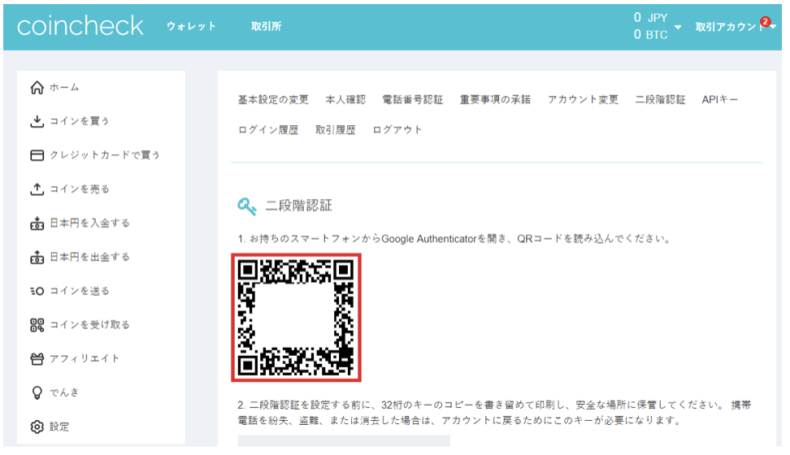790x455 pixels.
Task: Click the gray key field below step 2
Action: [x=344, y=441]
